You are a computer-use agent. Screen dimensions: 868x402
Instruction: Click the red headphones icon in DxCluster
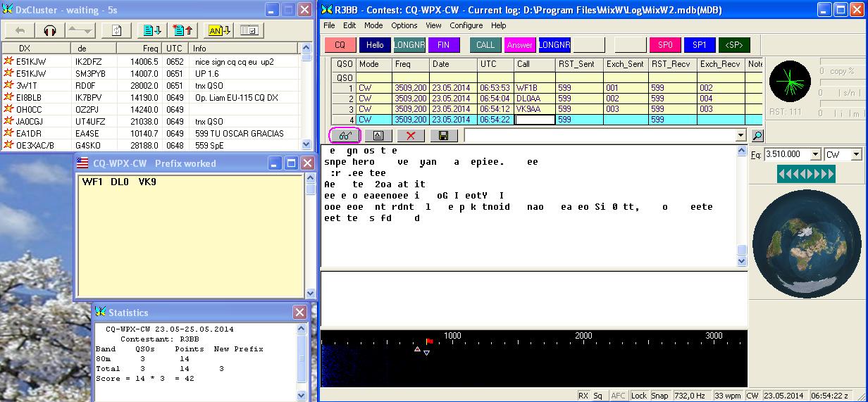click(49, 30)
